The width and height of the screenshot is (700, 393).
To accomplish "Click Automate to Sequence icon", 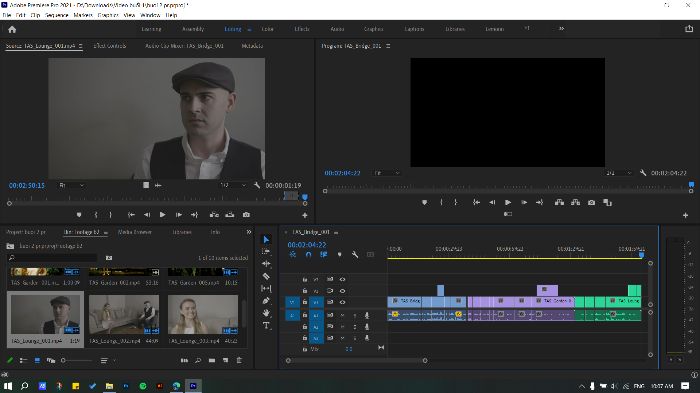I will (x=184, y=360).
